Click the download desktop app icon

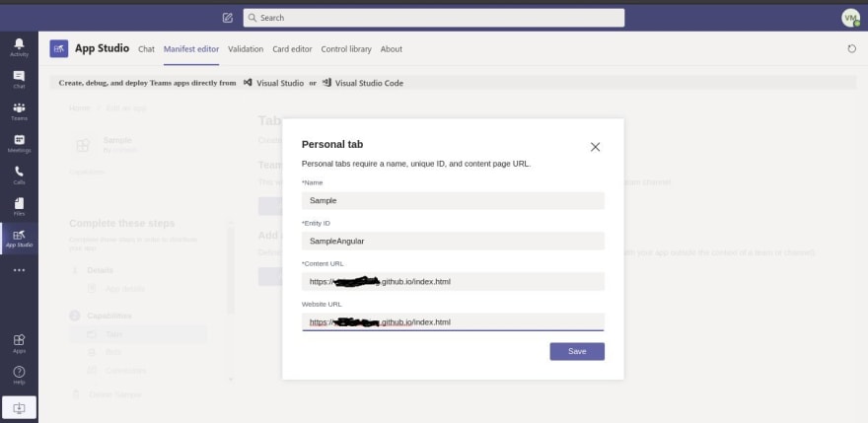coord(19,407)
